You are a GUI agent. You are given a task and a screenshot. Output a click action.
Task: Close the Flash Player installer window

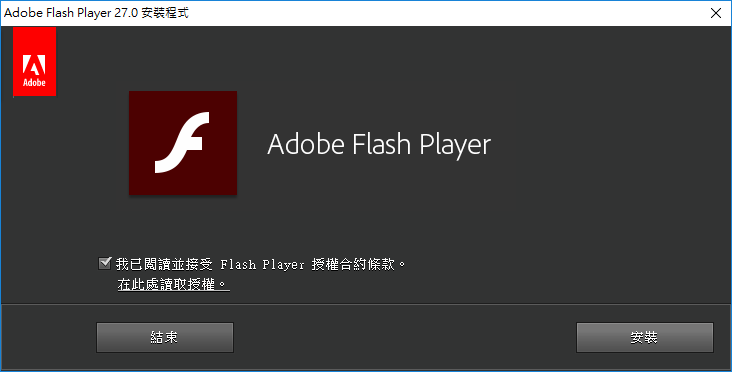coord(716,13)
